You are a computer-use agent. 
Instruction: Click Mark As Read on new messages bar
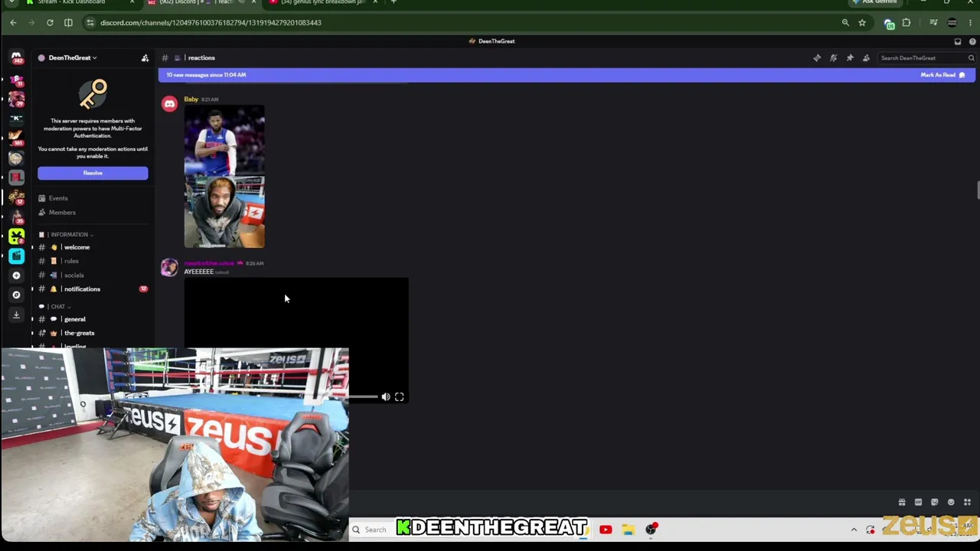942,75
